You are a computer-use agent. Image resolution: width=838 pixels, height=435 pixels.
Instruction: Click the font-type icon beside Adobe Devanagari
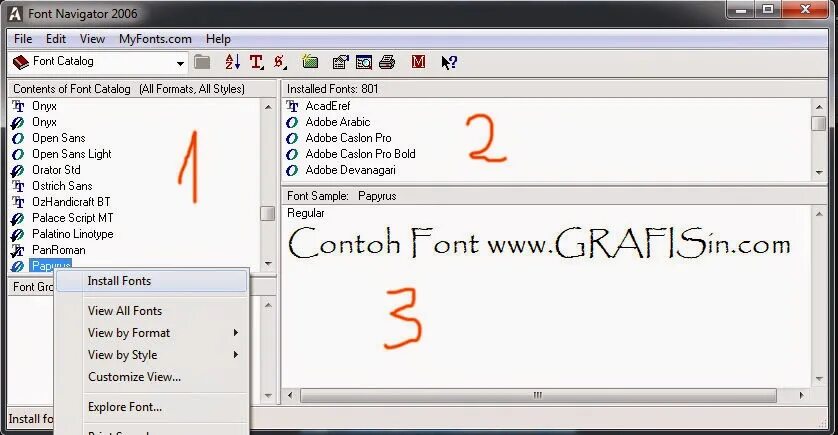coord(292,170)
